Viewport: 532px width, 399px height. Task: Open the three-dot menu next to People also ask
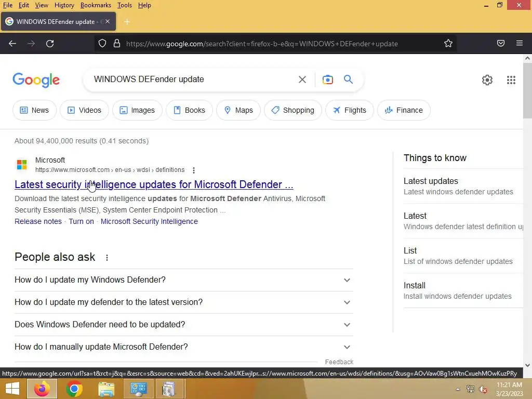107,258
